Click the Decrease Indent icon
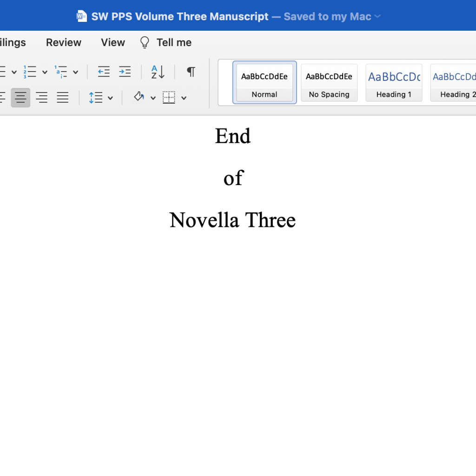The height and width of the screenshot is (476, 476). [103, 72]
